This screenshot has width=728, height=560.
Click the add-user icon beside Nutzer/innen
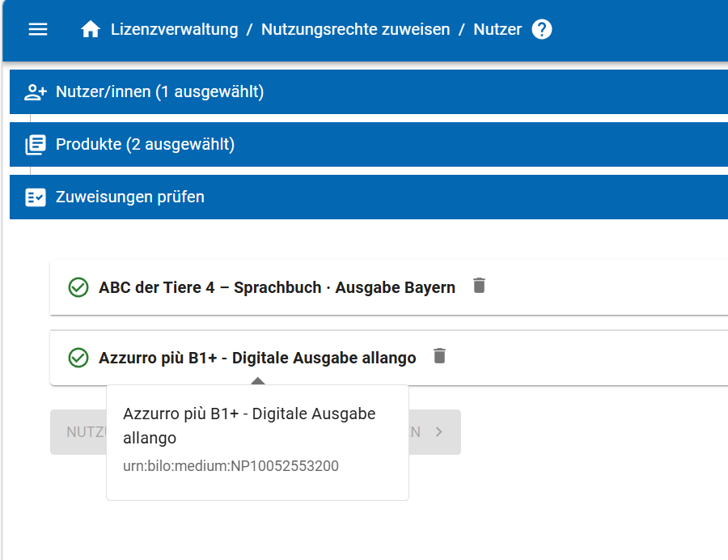36,92
